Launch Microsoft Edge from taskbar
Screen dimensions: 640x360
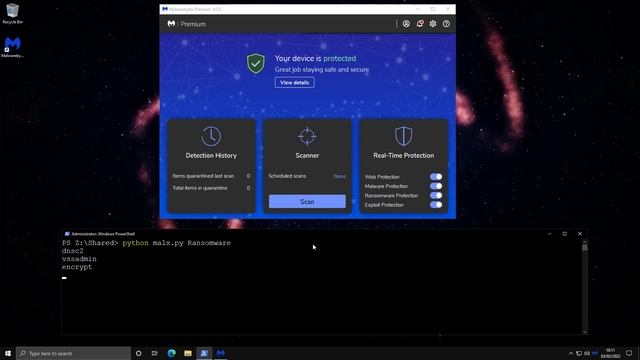pos(171,353)
